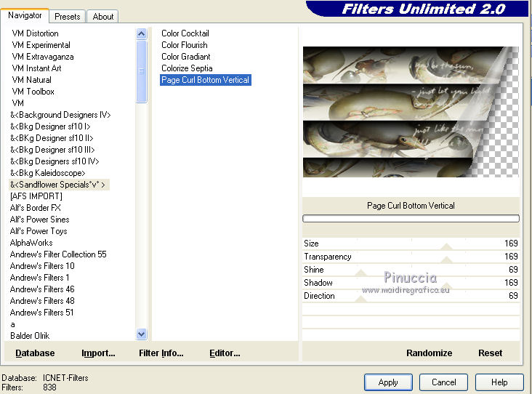Select Balder Olrik category
The image size is (532, 394).
pos(30,336)
